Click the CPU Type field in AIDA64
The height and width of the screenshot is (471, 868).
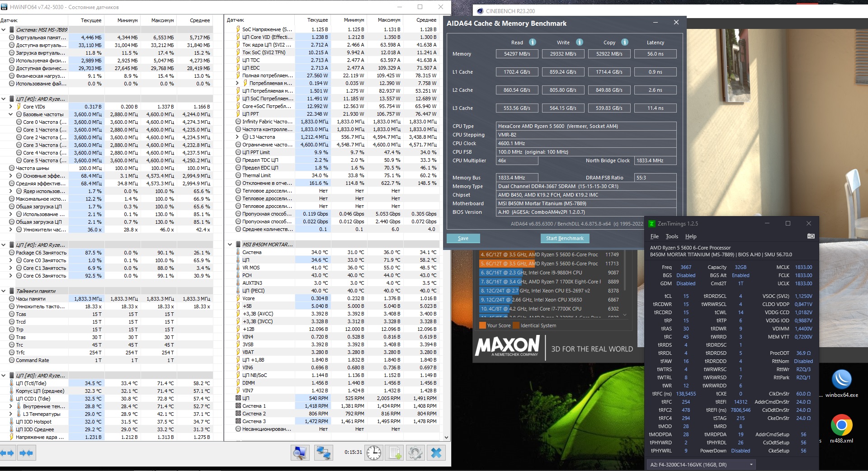(586, 126)
